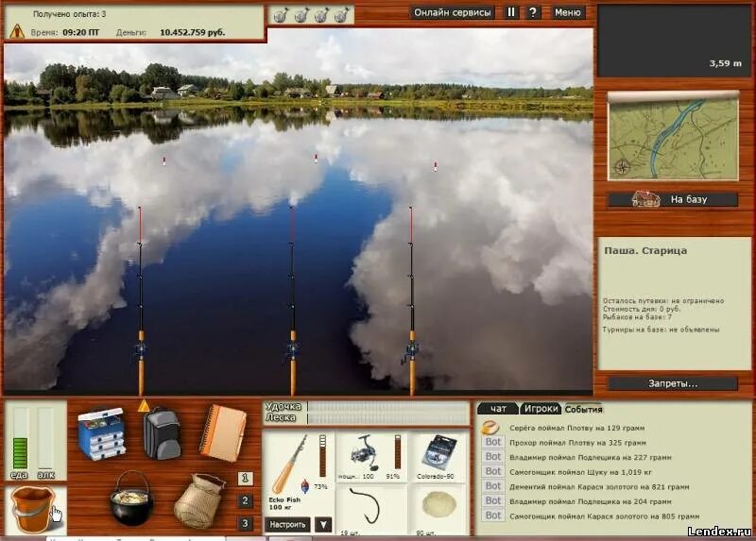The image size is (756, 541).
Task: Switch to the События tab
Action: [x=583, y=409]
